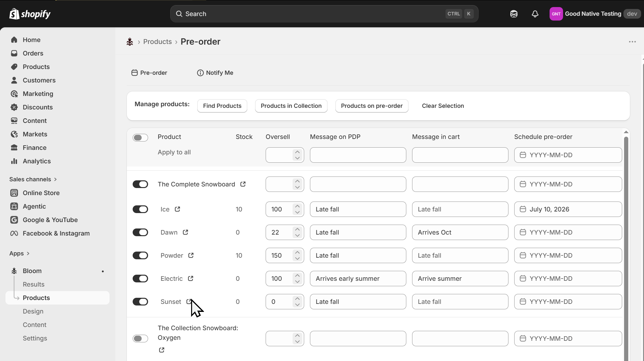Switch to the Pre-order tab
This screenshot has width=644, height=361.
coord(149,73)
